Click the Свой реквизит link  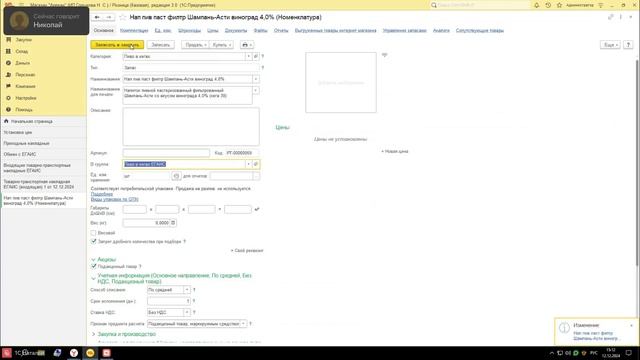247,251
